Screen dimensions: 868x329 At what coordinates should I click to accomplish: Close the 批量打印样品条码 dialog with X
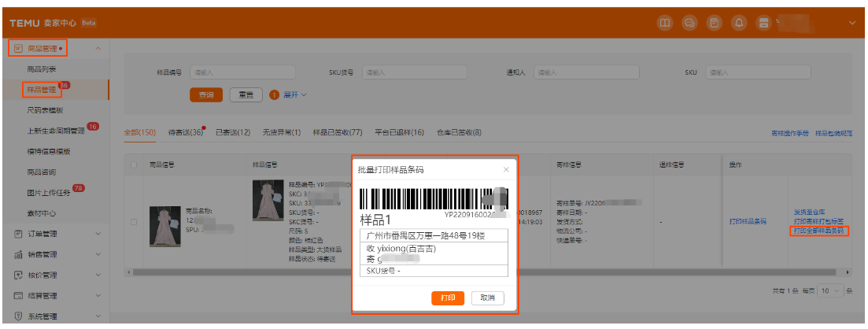pyautogui.click(x=506, y=169)
